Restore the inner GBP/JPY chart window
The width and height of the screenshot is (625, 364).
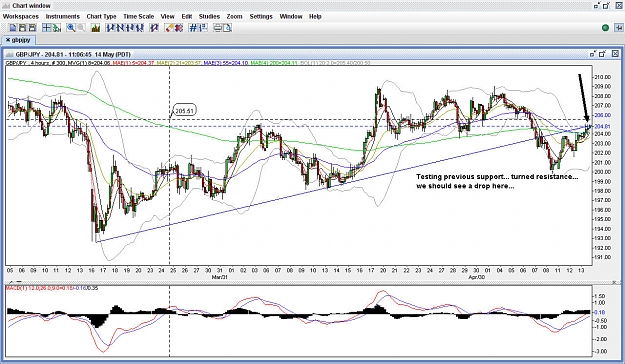click(593, 53)
